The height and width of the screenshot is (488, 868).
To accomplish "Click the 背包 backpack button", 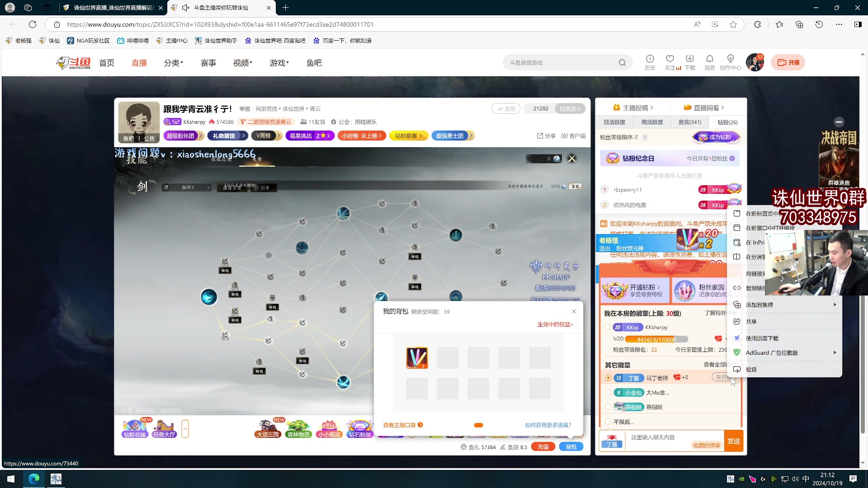I will click(x=571, y=447).
